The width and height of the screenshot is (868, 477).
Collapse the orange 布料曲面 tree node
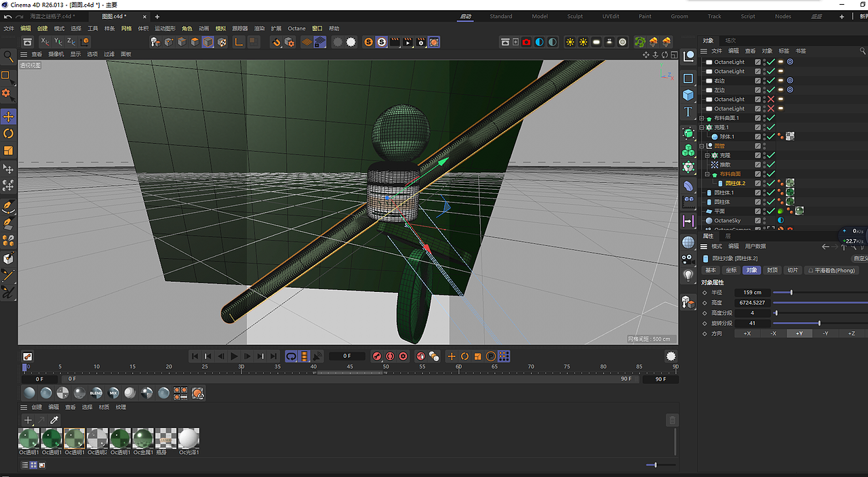pos(707,174)
